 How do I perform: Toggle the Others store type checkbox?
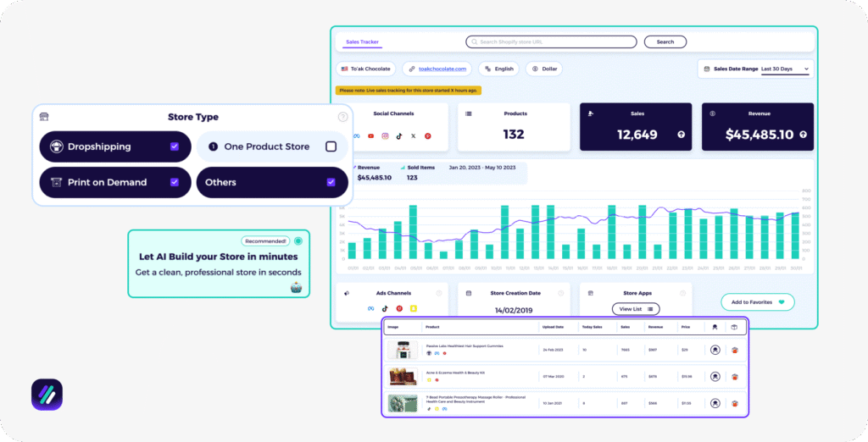pyautogui.click(x=331, y=182)
